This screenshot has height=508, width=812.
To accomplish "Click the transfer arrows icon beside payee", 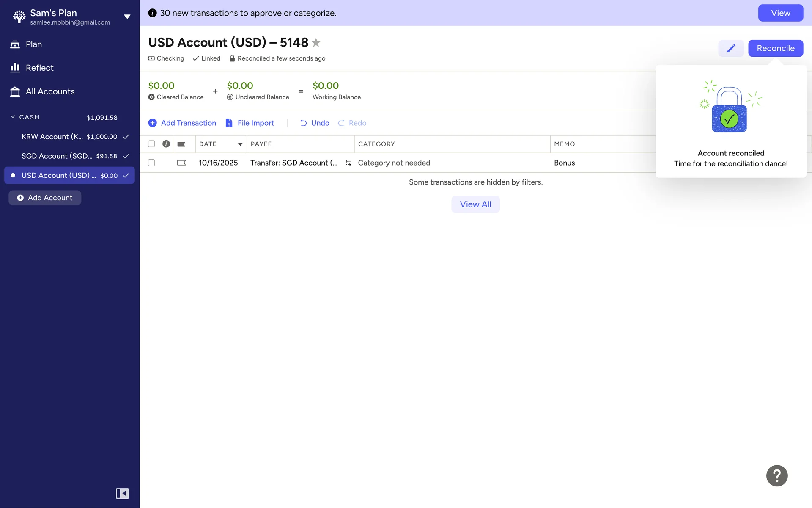I will point(348,163).
